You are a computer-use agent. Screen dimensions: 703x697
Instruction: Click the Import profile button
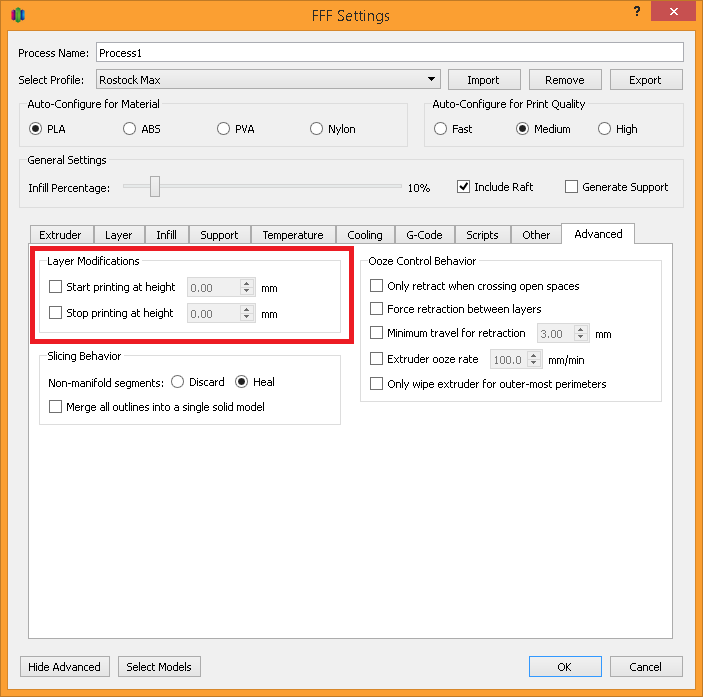pos(483,80)
